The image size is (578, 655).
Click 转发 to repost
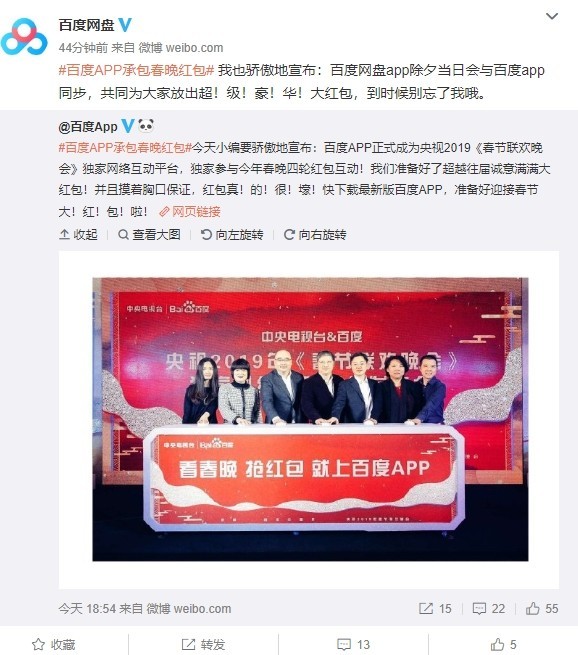tap(203, 645)
